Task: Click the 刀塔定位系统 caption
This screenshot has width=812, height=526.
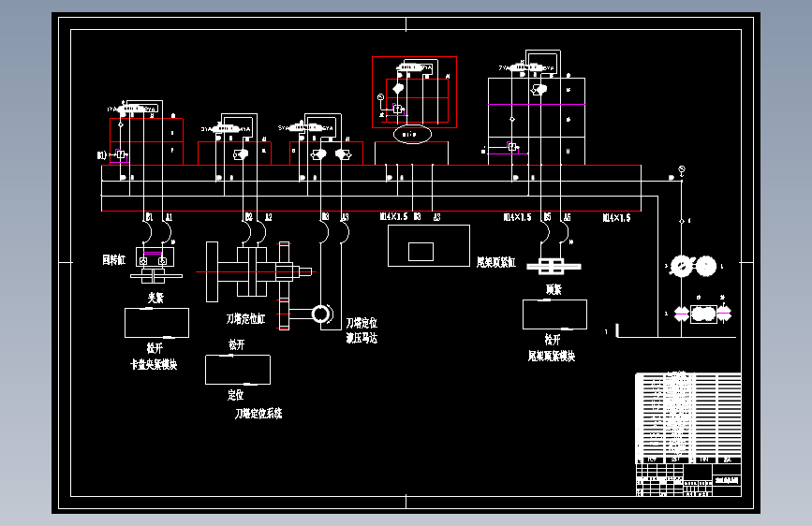Action: click(258, 413)
